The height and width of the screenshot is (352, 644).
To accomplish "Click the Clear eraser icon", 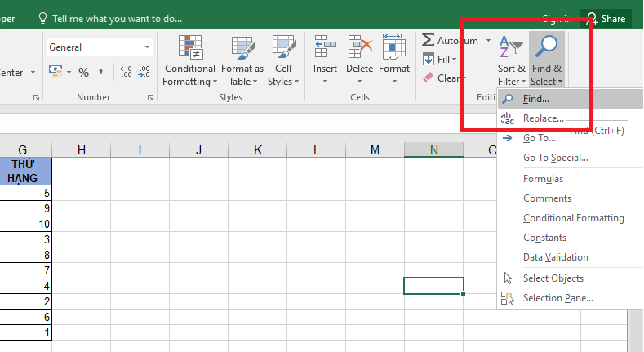I will point(429,78).
